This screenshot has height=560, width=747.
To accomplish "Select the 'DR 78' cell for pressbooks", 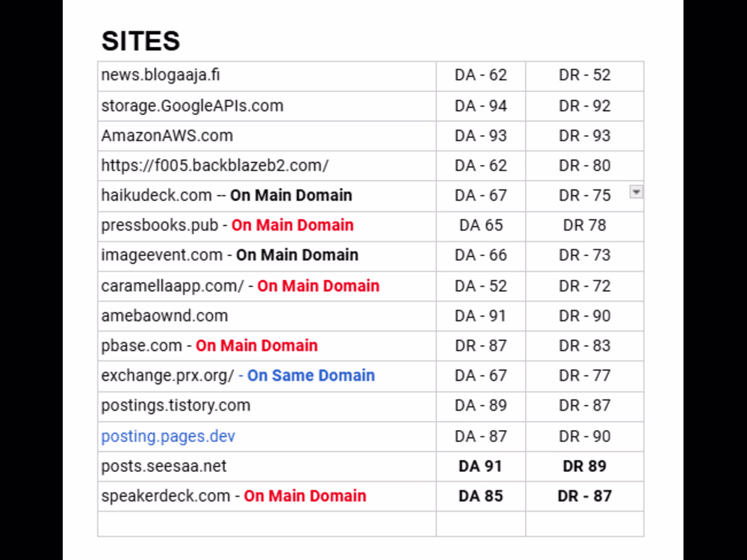I will coord(584,225).
